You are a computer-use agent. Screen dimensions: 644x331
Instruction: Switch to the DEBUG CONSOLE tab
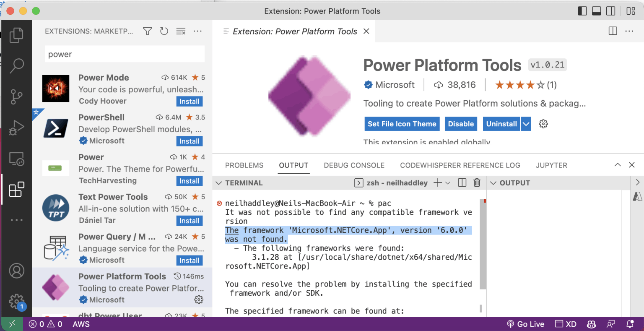click(354, 165)
